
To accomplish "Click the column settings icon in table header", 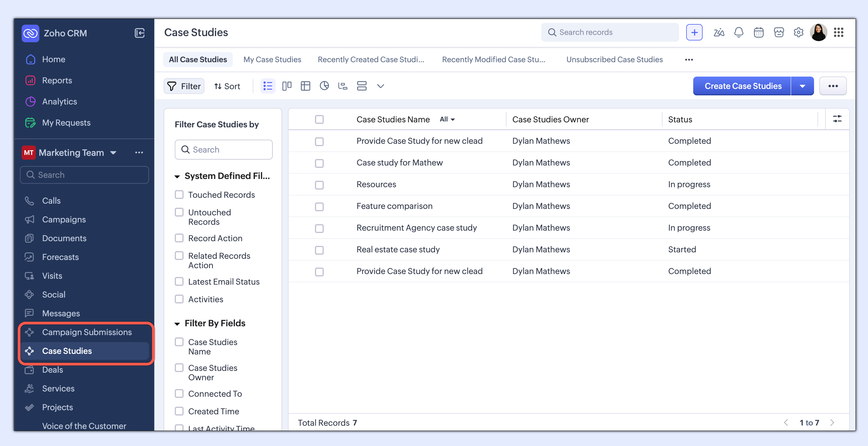I will coord(837,119).
